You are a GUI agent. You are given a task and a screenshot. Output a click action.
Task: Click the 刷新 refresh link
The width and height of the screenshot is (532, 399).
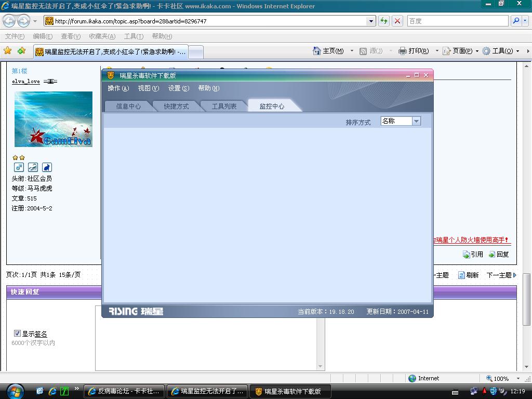click(468, 275)
